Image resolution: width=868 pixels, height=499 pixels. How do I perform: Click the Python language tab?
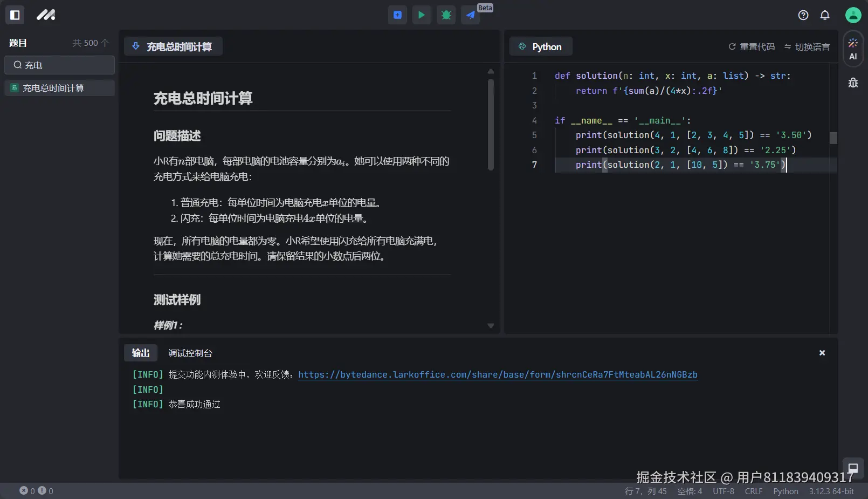(541, 47)
